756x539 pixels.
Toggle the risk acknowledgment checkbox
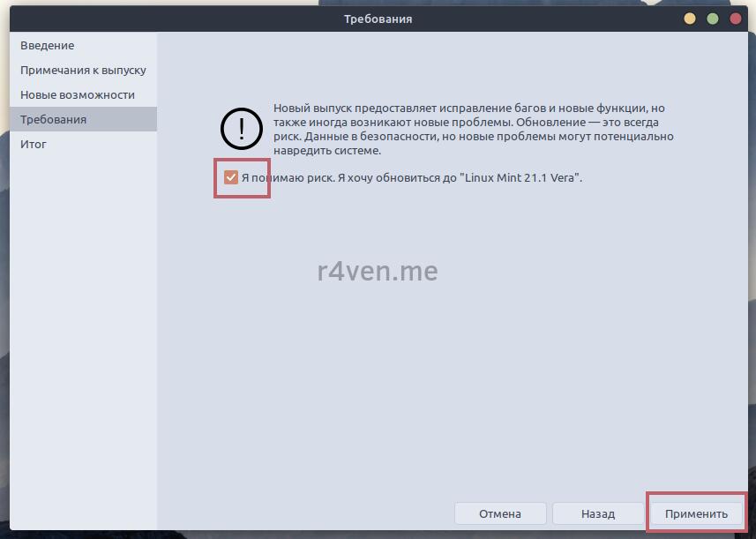click(231, 177)
